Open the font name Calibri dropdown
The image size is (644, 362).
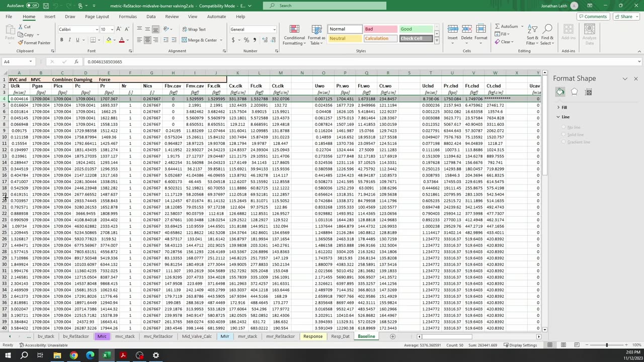point(97,29)
